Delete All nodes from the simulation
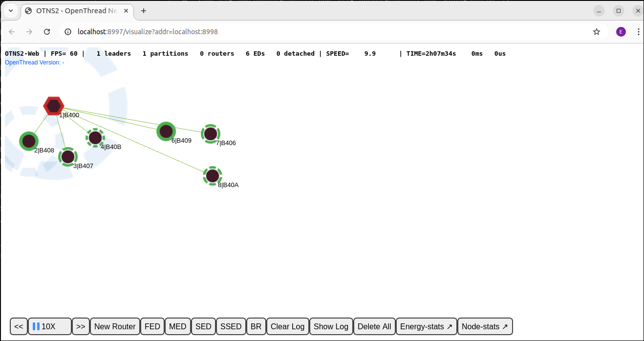The width and height of the screenshot is (644, 341). pyautogui.click(x=374, y=326)
